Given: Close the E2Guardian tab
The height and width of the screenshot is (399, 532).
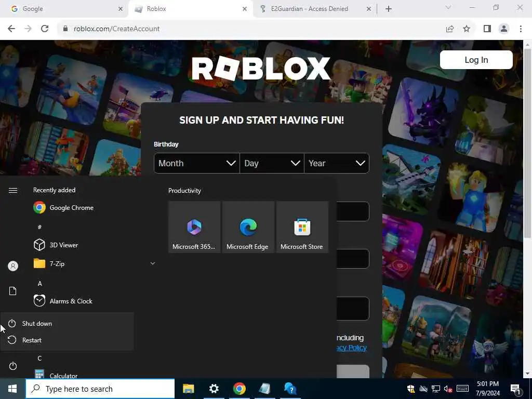Looking at the screenshot, I should pos(369,9).
